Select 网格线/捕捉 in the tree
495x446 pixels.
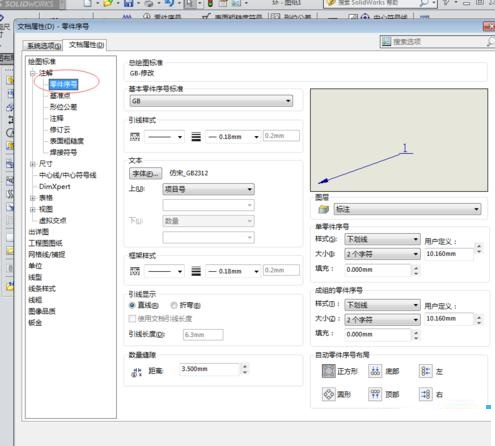click(47, 254)
